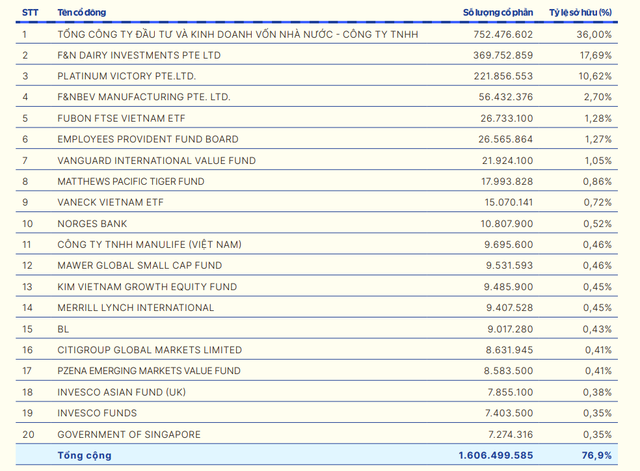Image resolution: width=640 pixels, height=471 pixels.
Task: Select 'KIM VIETNAM GROWTH EQUITY FUND'
Action: pos(147,287)
